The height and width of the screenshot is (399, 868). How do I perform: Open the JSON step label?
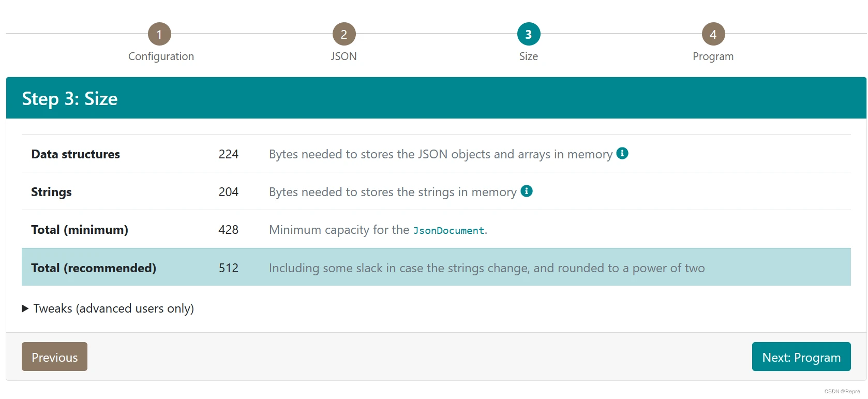(x=344, y=56)
